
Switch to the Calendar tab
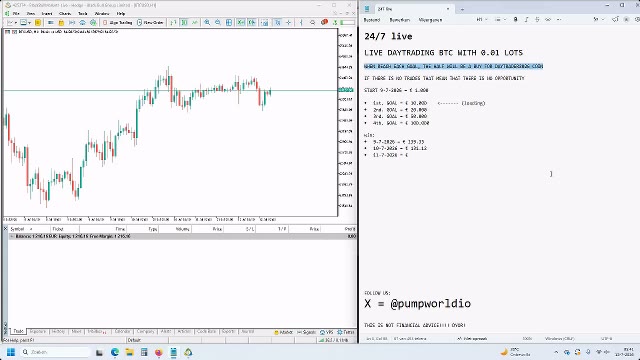point(122,331)
